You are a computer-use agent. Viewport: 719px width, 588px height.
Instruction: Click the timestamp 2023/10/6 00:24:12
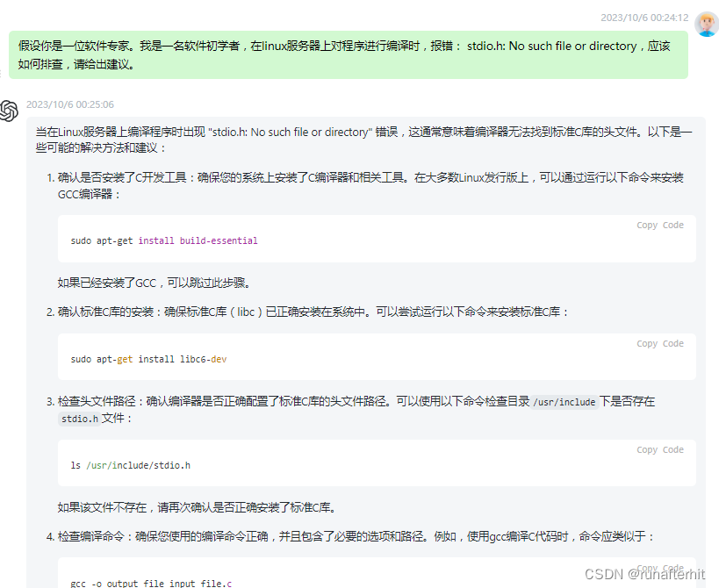tap(644, 18)
